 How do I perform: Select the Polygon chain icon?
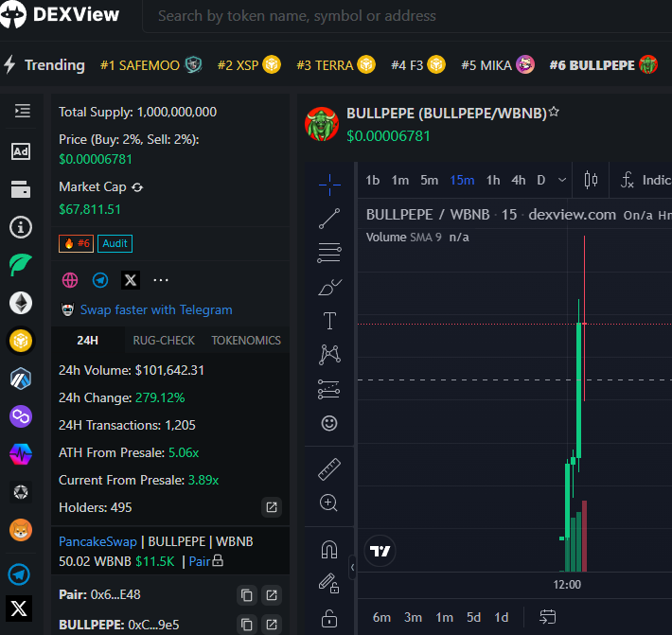click(x=21, y=416)
